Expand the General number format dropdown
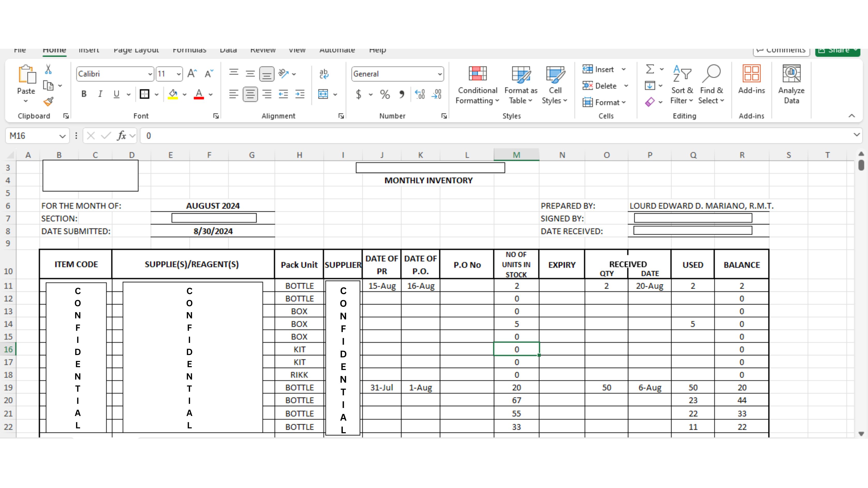 [x=439, y=74]
